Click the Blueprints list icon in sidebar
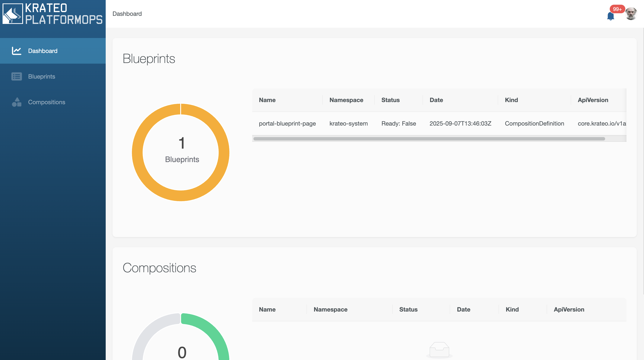This screenshot has width=644, height=360. point(16,76)
